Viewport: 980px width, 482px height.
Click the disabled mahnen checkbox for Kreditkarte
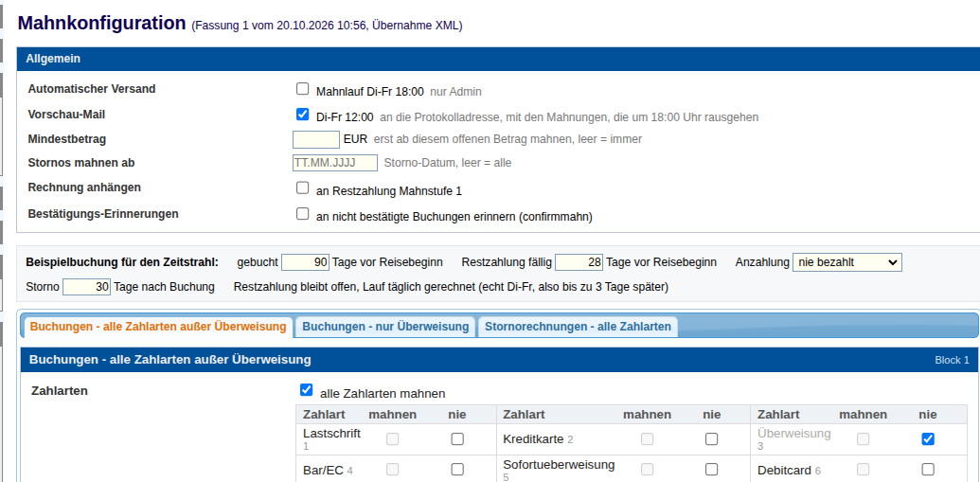point(647,438)
